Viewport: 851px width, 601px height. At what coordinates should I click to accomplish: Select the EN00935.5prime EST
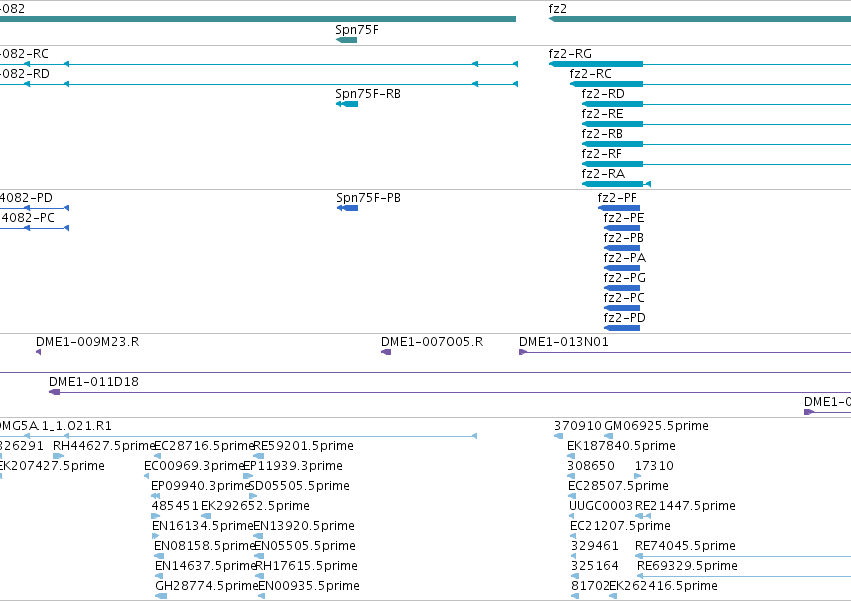coord(262,596)
